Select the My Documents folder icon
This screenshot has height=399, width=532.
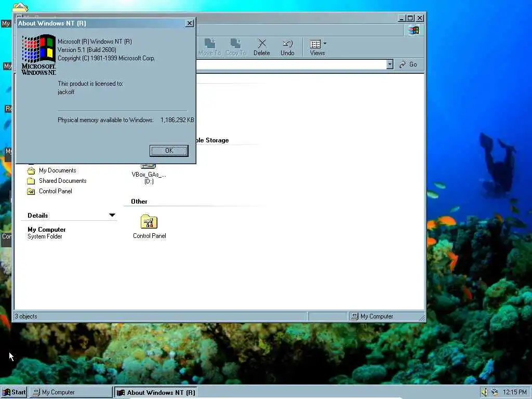pos(31,170)
